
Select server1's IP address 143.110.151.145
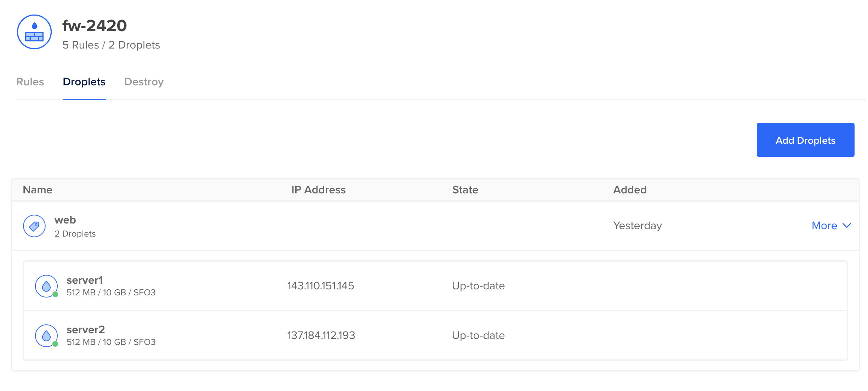click(321, 286)
